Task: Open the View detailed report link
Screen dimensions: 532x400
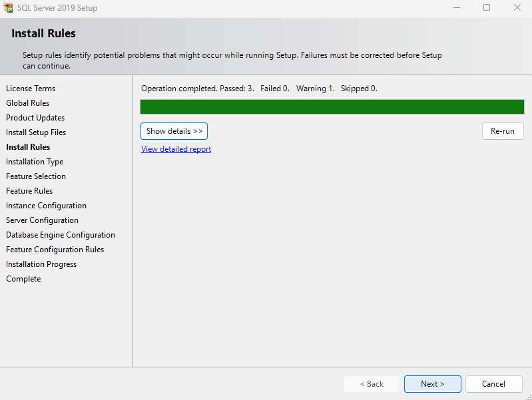Action: pos(176,149)
